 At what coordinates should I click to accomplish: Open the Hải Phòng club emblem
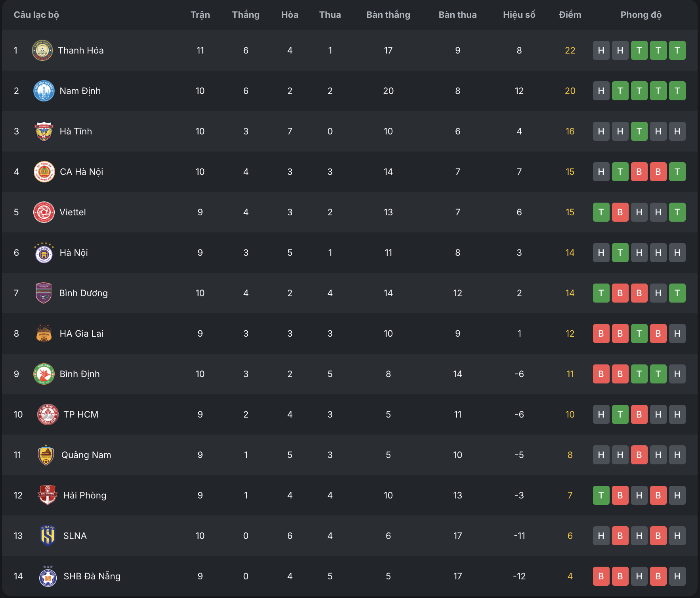click(48, 495)
